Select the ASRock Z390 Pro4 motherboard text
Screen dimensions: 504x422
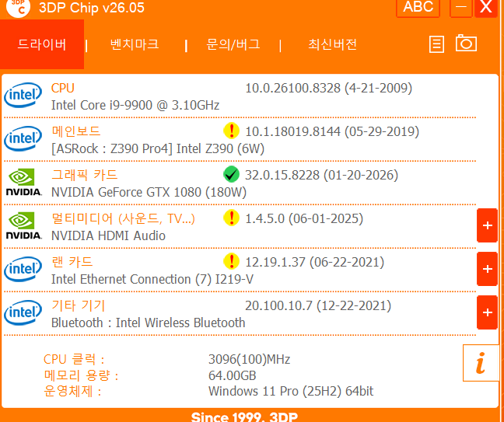tap(158, 148)
